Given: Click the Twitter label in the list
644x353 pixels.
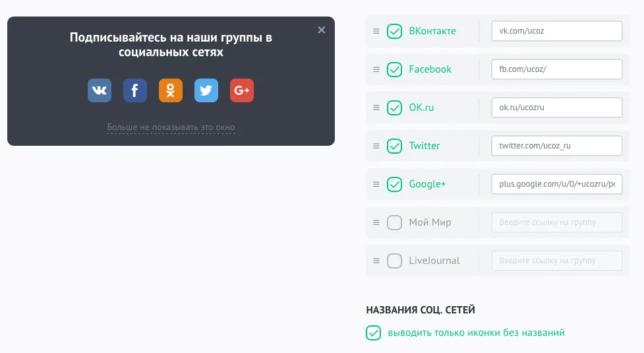Looking at the screenshot, I should coord(424,146).
